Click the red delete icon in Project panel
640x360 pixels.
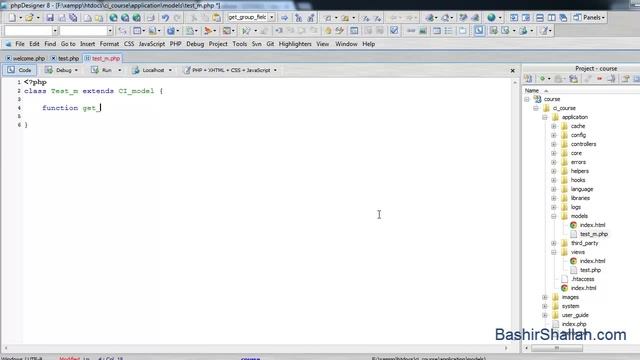coord(600,79)
